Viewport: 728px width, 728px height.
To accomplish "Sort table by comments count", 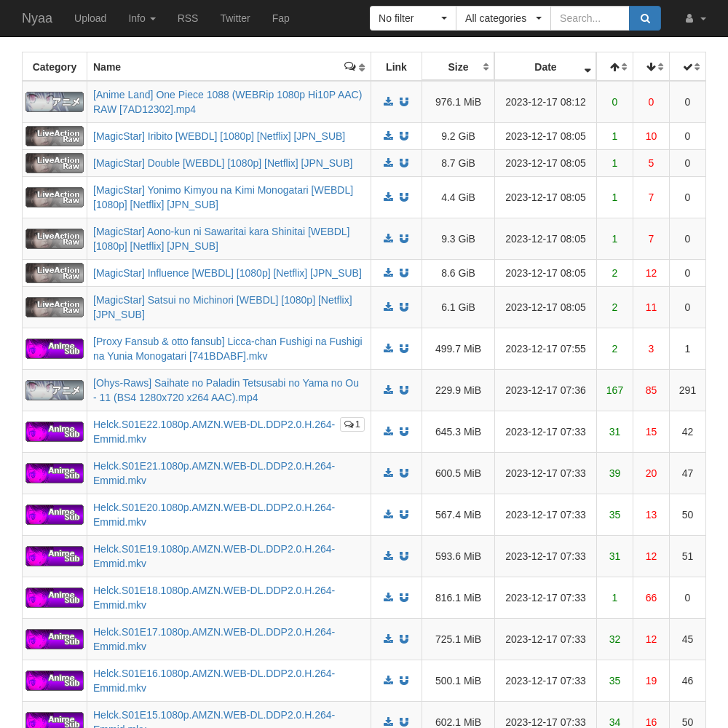I will pyautogui.click(x=355, y=67).
